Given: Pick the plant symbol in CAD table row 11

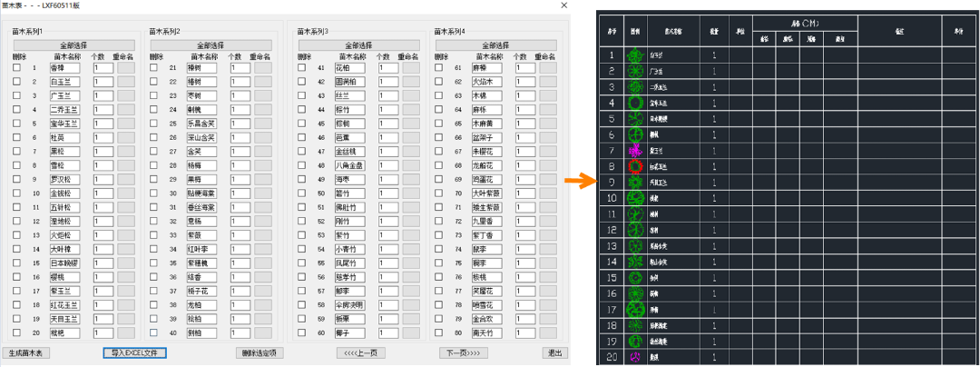Looking at the screenshot, I should (635, 213).
